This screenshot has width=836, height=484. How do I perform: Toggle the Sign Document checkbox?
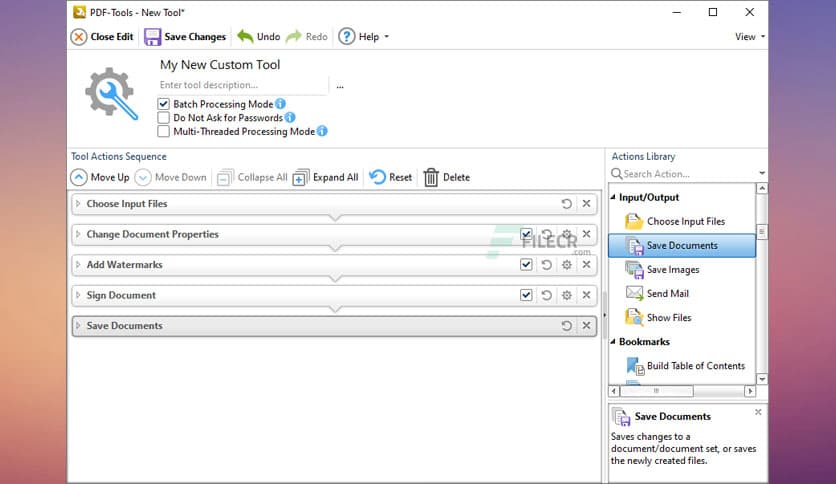[x=526, y=295]
